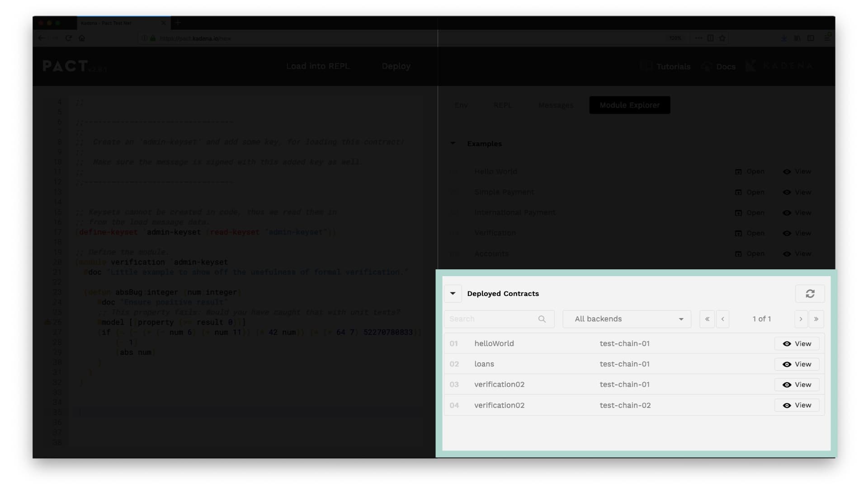Open the browser hamburger menu
The width and height of the screenshot is (868, 488).
(x=827, y=38)
